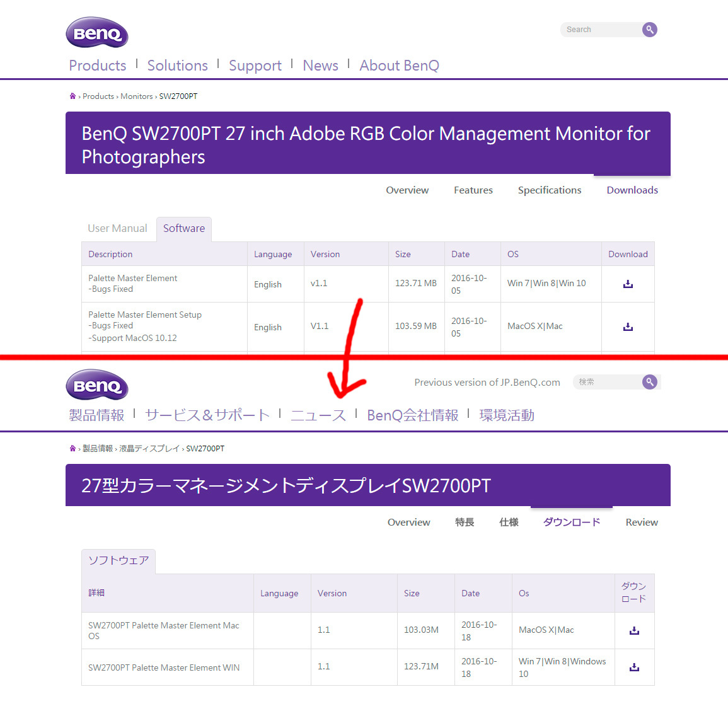This screenshot has width=728, height=728.
Task: Open the サービス&サポート menu
Action: coord(207,415)
